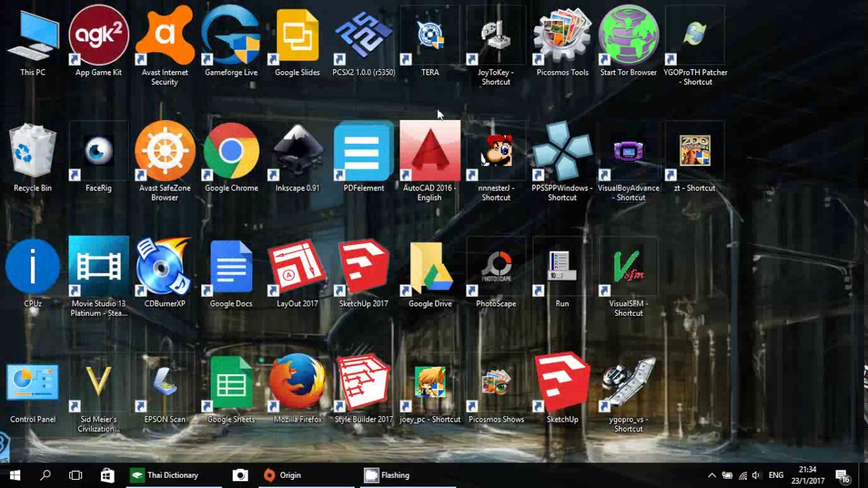Image resolution: width=868 pixels, height=488 pixels.
Task: Select Avast Internet Security desktop icon
Action: click(x=165, y=45)
